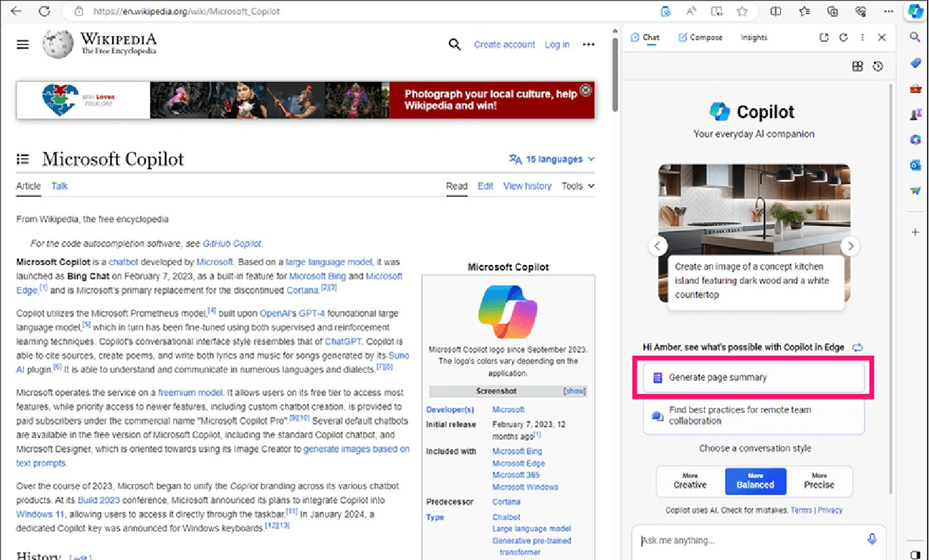Add a sidebar app with plus icon
The width and height of the screenshot is (929, 560).
coord(915,232)
